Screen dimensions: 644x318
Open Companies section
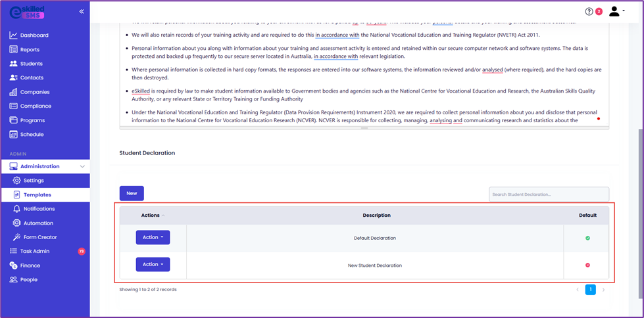(35, 92)
